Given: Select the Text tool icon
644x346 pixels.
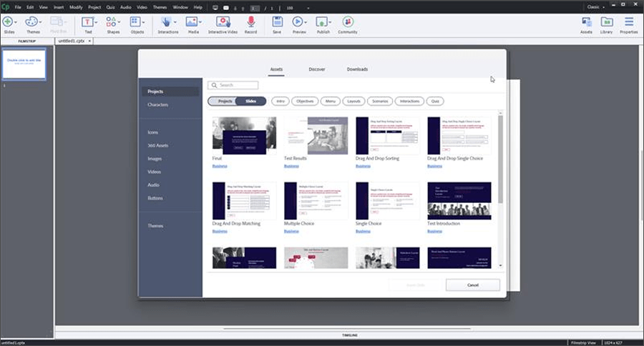Looking at the screenshot, I should click(87, 21).
